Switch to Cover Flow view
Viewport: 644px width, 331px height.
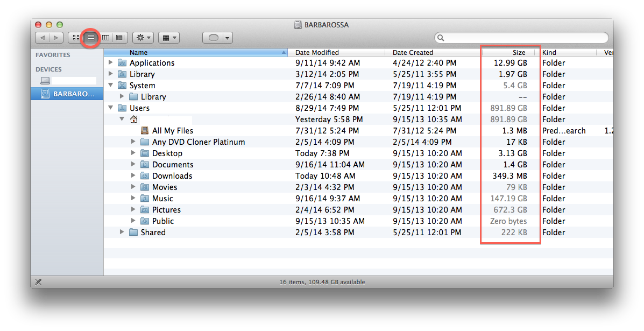pyautogui.click(x=120, y=38)
